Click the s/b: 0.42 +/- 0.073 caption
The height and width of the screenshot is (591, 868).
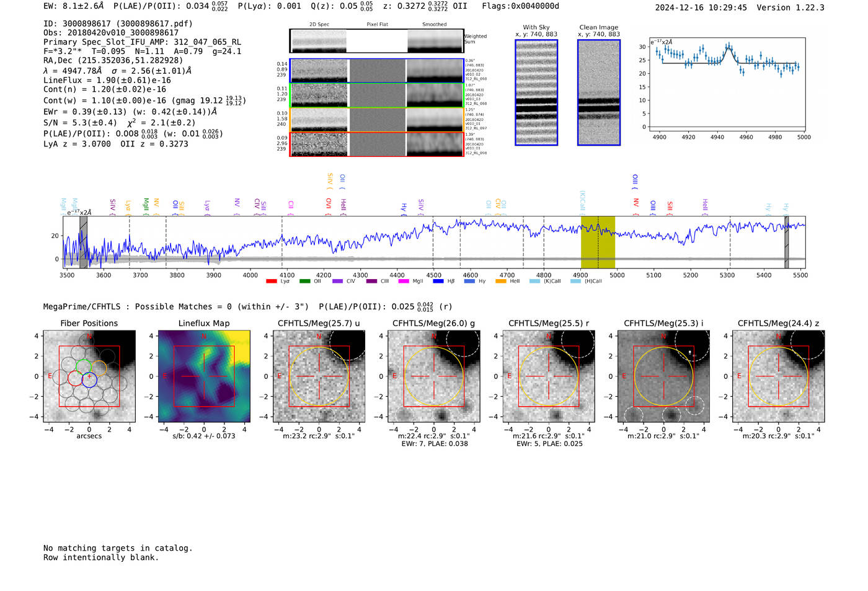(204, 436)
